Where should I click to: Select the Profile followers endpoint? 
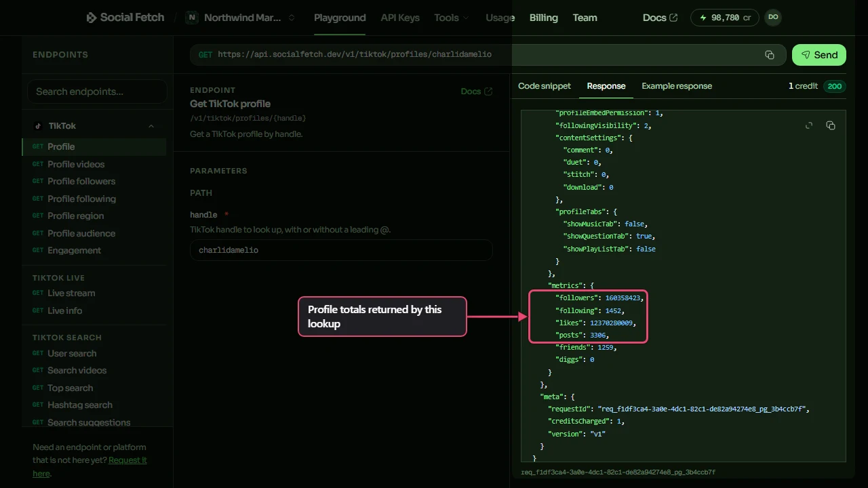(94, 181)
